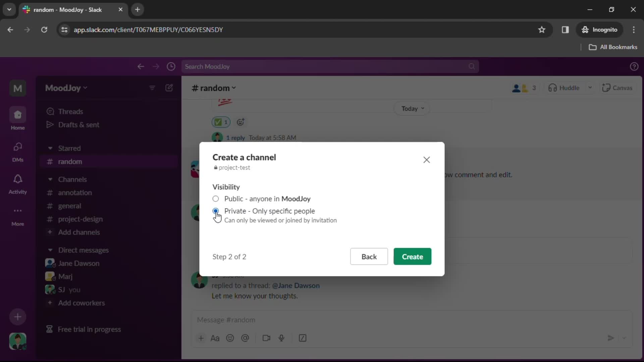Click Add channels in sidebar
644x362 pixels.
[x=79, y=232]
